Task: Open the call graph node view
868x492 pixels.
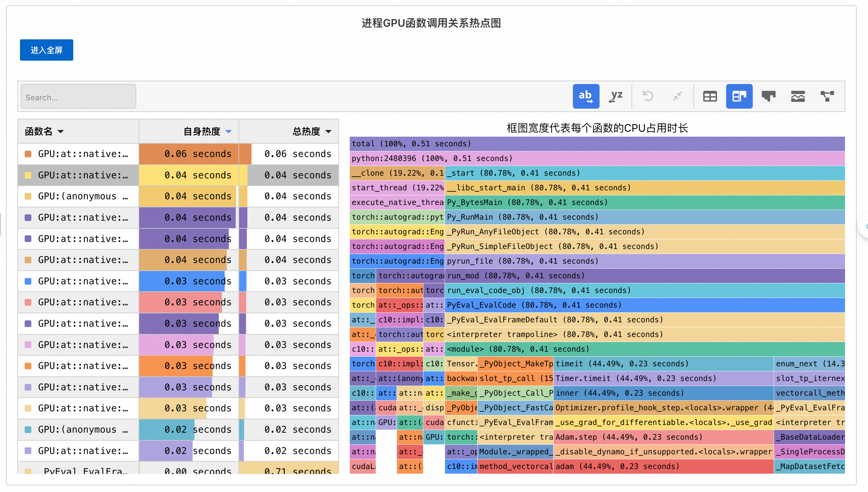Action: tap(827, 96)
